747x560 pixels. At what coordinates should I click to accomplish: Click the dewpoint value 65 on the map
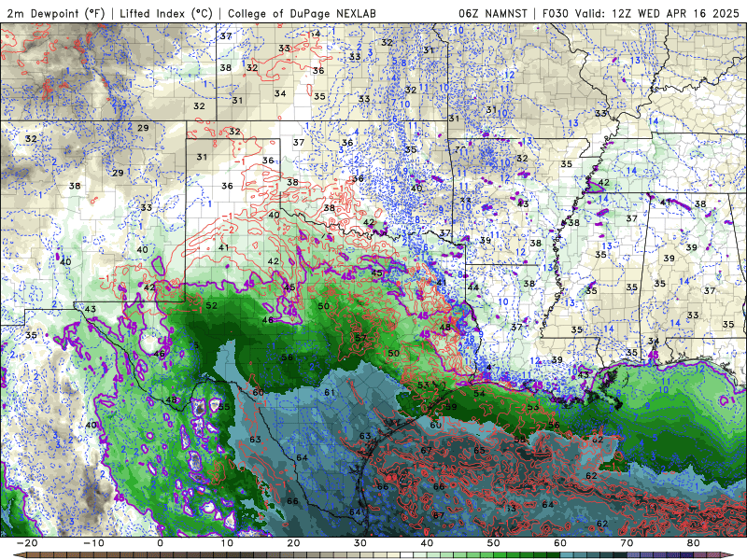point(479,450)
